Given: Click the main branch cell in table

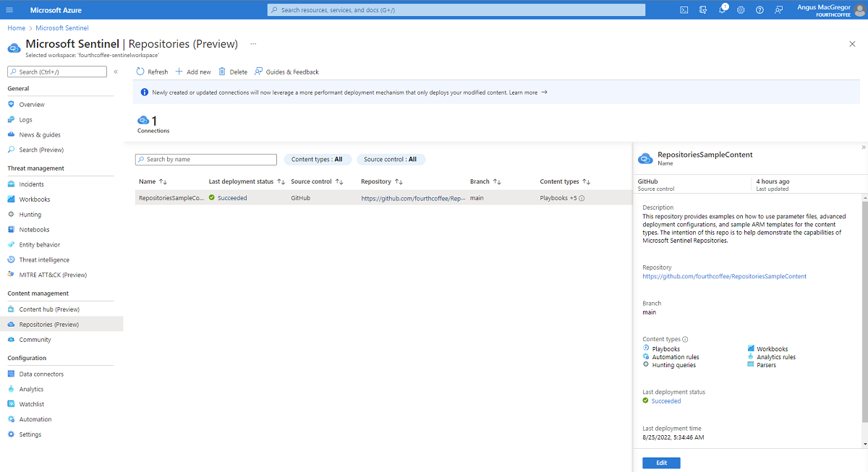Looking at the screenshot, I should [x=477, y=198].
